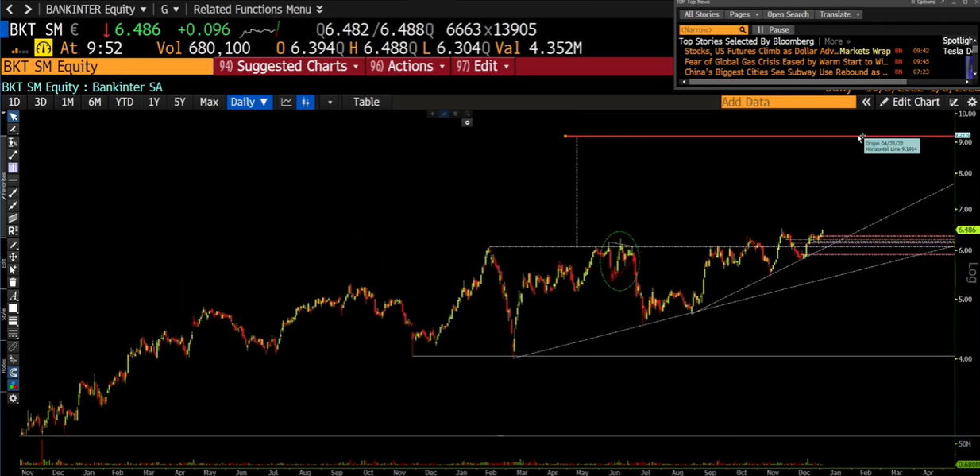Image resolution: width=980 pixels, height=476 pixels.
Task: Activate the ruler measure mode icon
Action: click(13, 347)
